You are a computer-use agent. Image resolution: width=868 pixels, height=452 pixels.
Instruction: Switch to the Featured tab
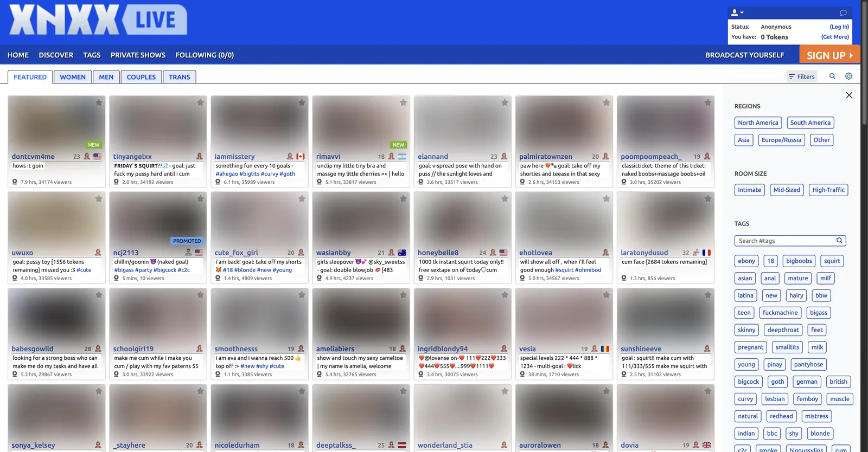[x=30, y=77]
